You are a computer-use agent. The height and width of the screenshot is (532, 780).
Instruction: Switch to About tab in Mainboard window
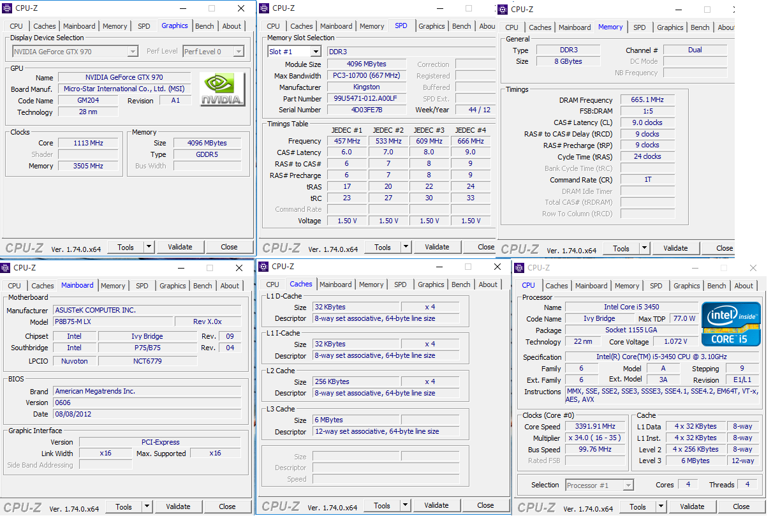coord(230,286)
